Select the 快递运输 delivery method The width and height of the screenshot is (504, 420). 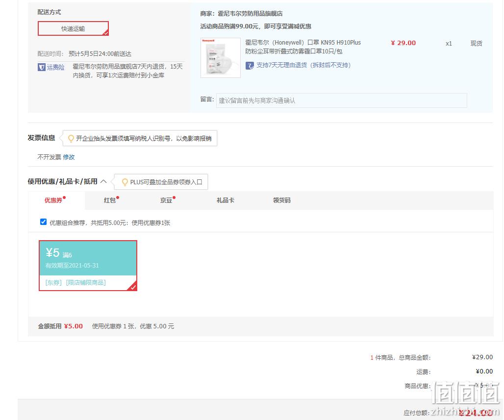coord(73,28)
